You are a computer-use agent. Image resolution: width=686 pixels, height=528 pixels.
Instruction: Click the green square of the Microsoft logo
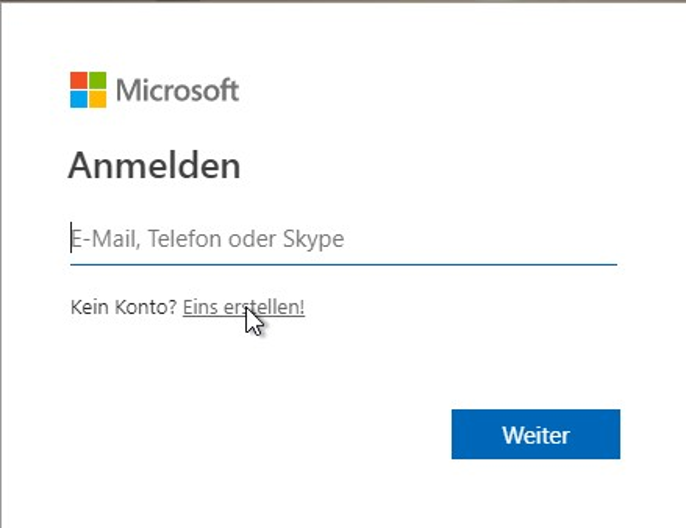click(98, 80)
